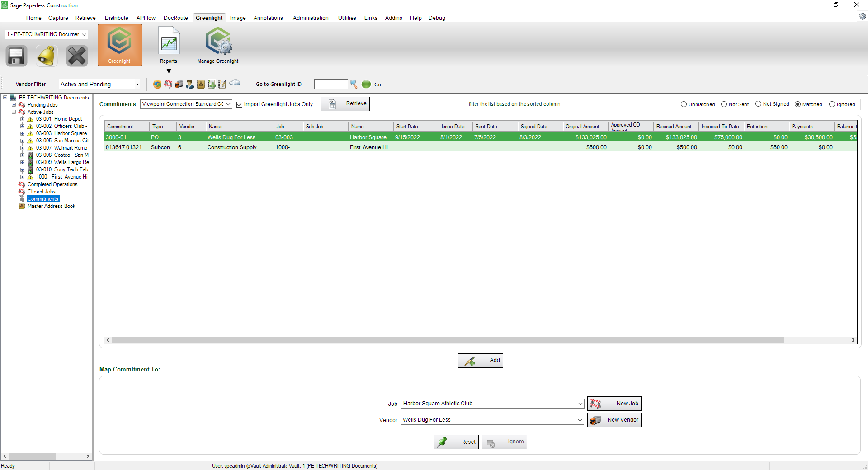Click the gray X cancel icon
Image resolution: width=868 pixels, height=470 pixels.
77,56
